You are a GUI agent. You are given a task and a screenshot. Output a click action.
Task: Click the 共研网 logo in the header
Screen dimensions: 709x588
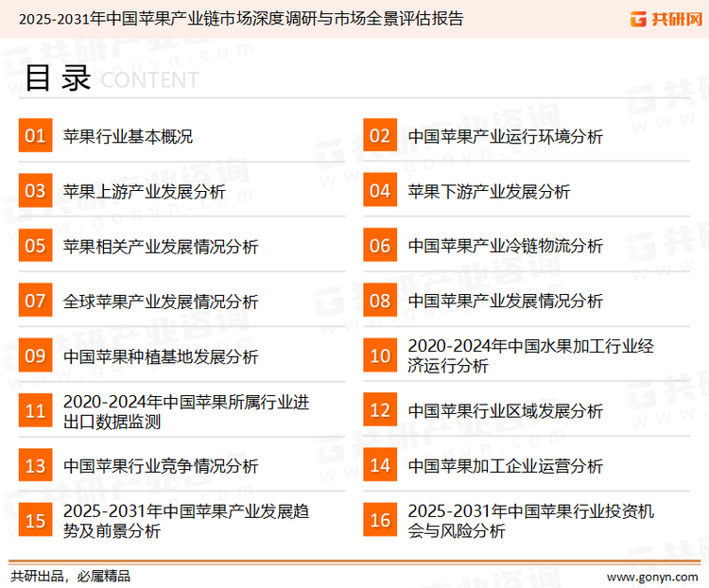pyautogui.click(x=666, y=19)
